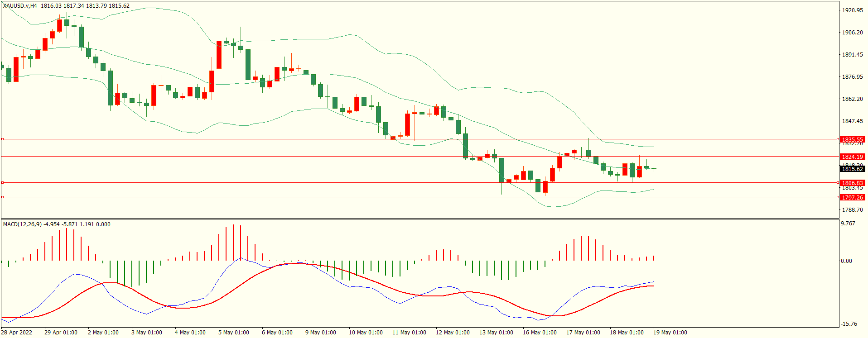Select the 1824.19 horizontal line price tag
This screenshot has height=338, width=868.
pyautogui.click(x=852, y=157)
